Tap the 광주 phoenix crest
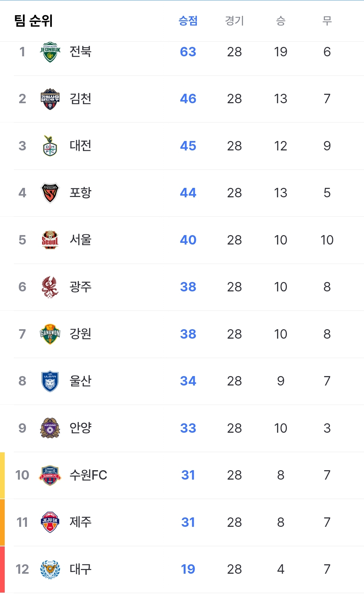 pos(50,287)
